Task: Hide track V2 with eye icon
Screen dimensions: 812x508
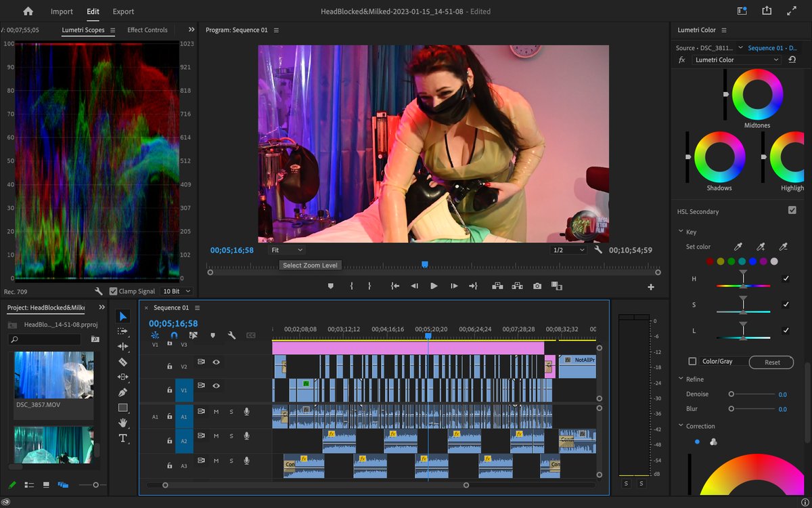Action: click(x=216, y=362)
